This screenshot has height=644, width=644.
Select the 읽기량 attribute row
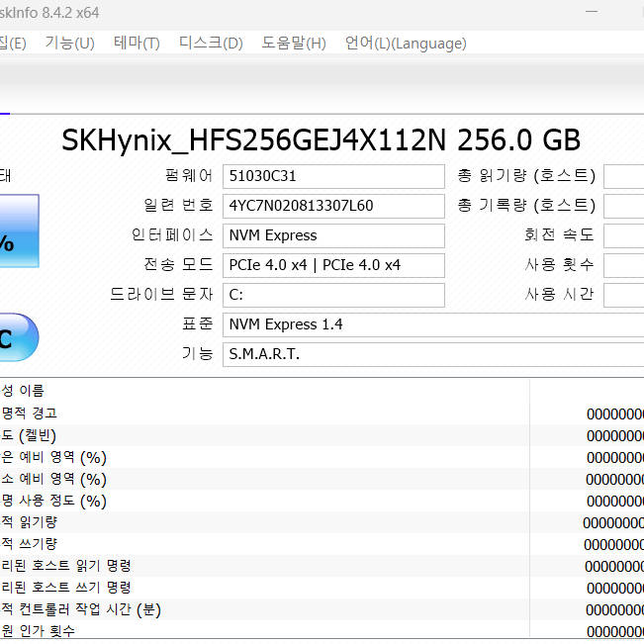click(x=322, y=522)
